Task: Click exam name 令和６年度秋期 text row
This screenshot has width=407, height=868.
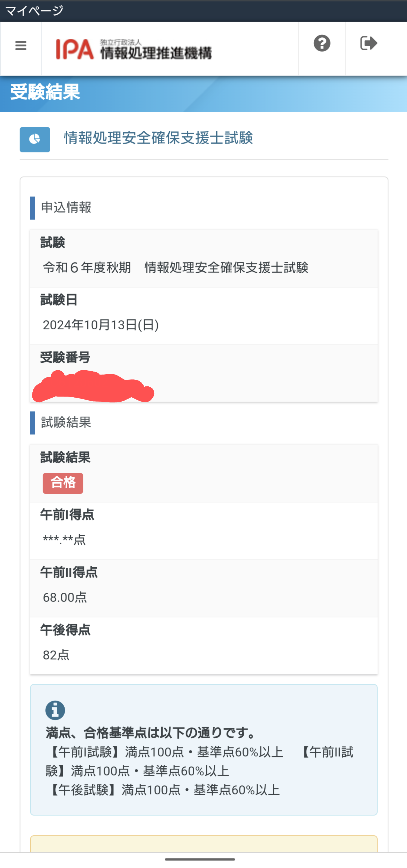Action: pos(175,268)
